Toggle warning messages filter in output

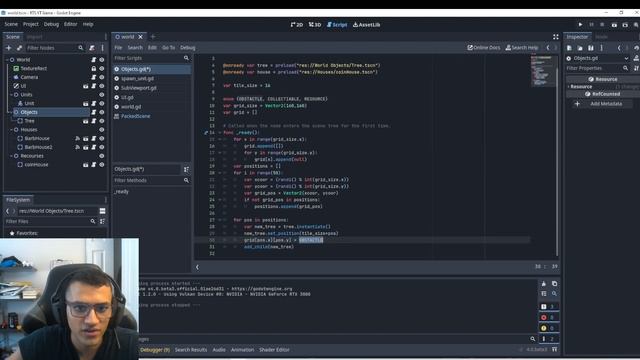548,328
